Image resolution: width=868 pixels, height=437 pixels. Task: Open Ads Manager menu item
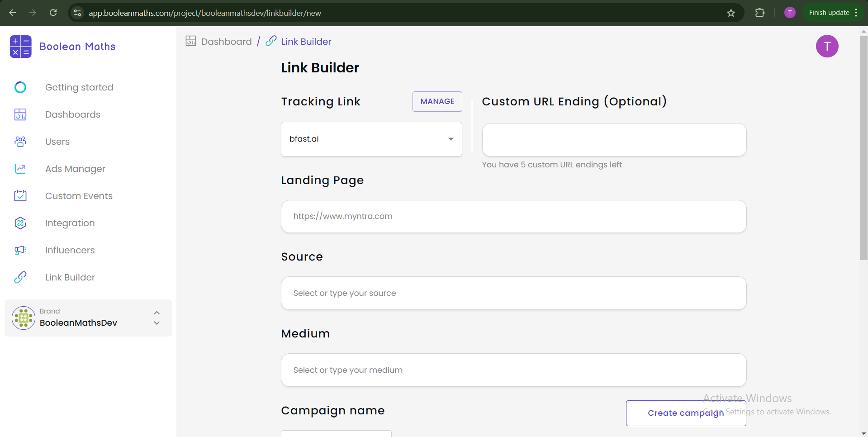(x=75, y=169)
